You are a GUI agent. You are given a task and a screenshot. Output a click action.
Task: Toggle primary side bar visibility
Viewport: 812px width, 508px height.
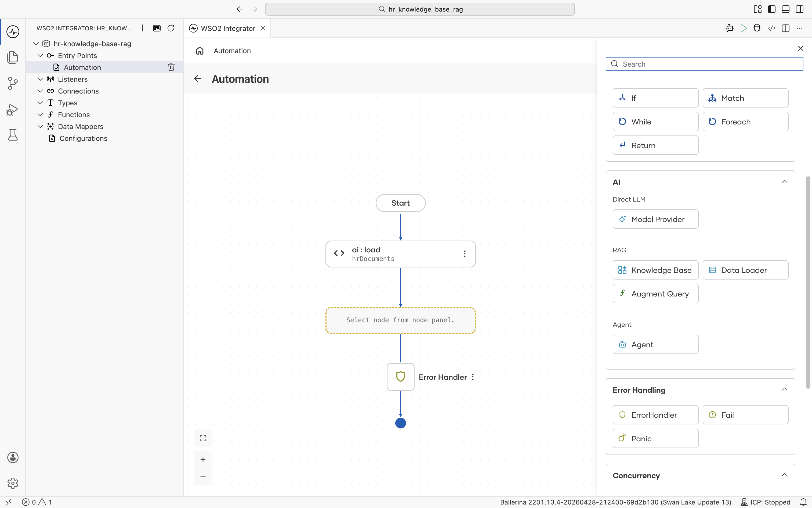[772, 9]
